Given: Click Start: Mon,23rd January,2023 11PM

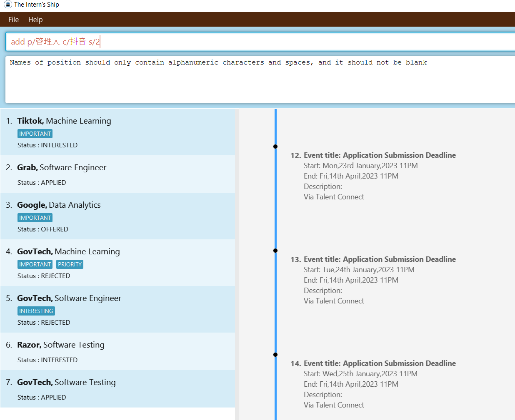Looking at the screenshot, I should (x=361, y=166).
